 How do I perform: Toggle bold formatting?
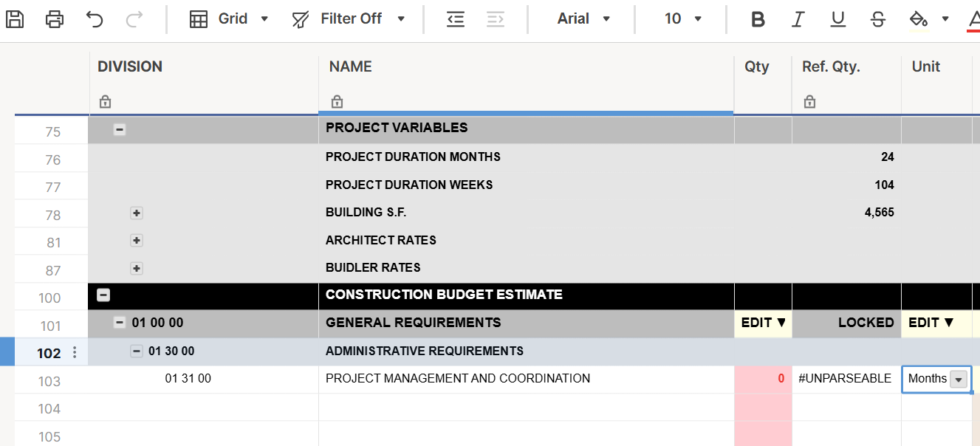pos(758,18)
